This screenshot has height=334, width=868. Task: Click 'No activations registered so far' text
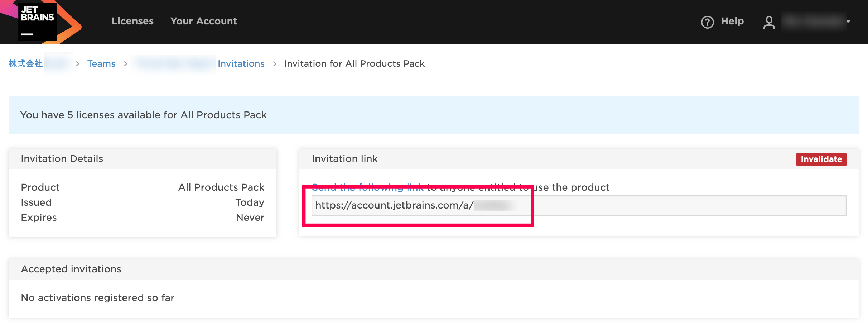98,298
